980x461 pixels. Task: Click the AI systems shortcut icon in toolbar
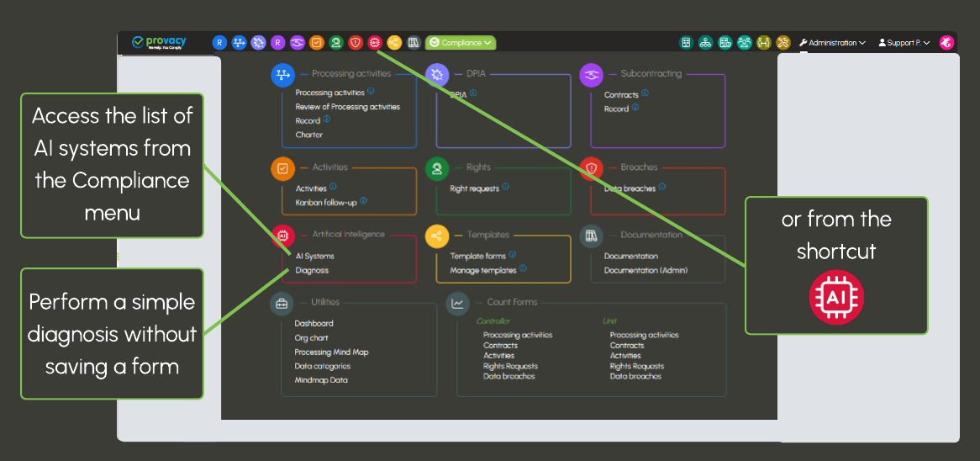tap(375, 42)
